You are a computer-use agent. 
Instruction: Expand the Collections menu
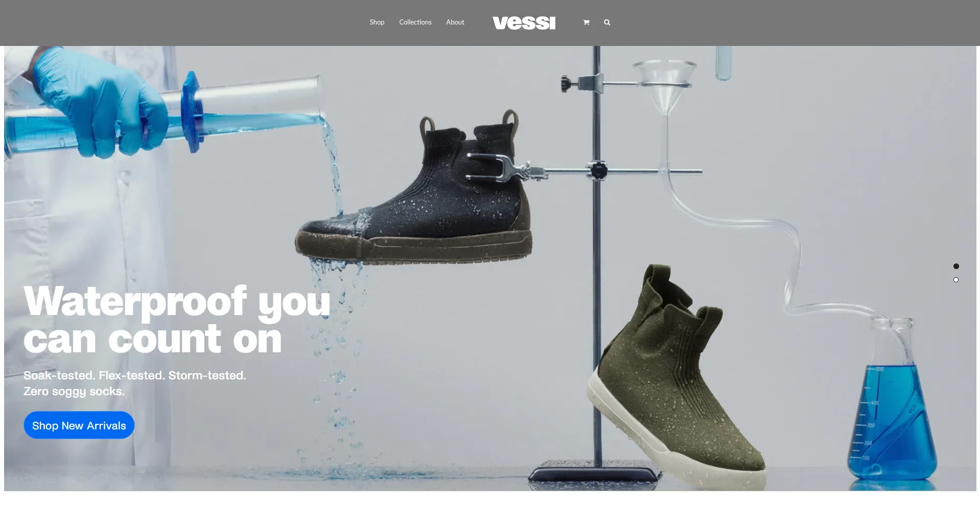pos(415,22)
